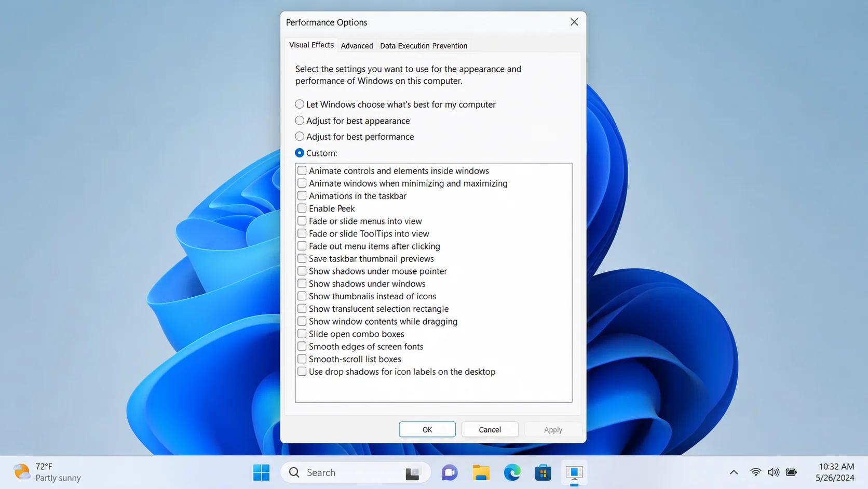Check Animations in the taskbar
Viewport: 868px width, 489px height.
click(x=302, y=195)
